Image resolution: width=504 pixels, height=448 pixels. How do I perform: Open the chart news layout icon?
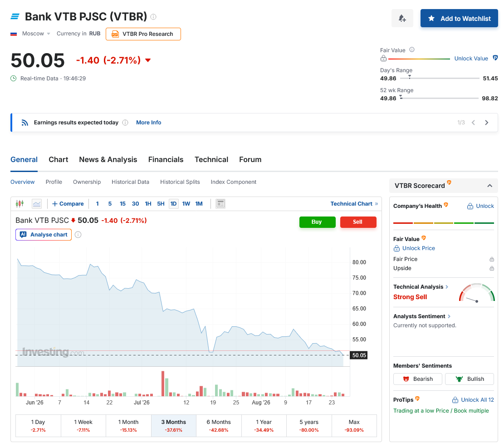tap(220, 204)
